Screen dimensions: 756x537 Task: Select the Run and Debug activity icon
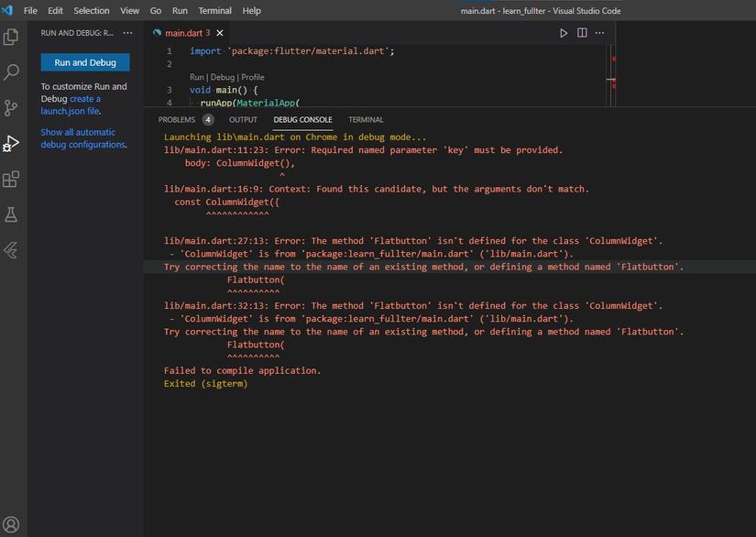[12, 144]
